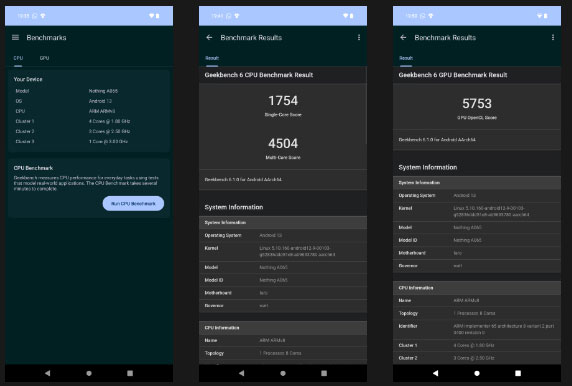The width and height of the screenshot is (572, 386).
Task: Click Governor row on GPU result screen
Action: 477,266
